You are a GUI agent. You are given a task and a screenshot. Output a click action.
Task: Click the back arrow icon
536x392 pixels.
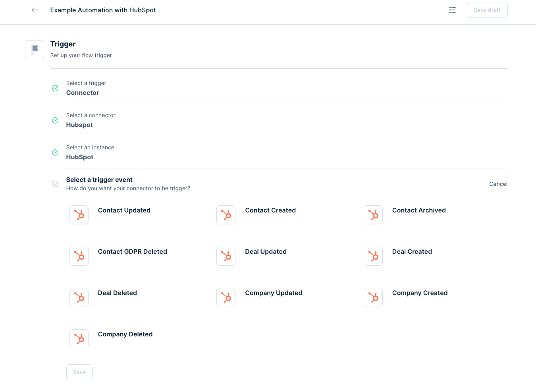(x=35, y=10)
